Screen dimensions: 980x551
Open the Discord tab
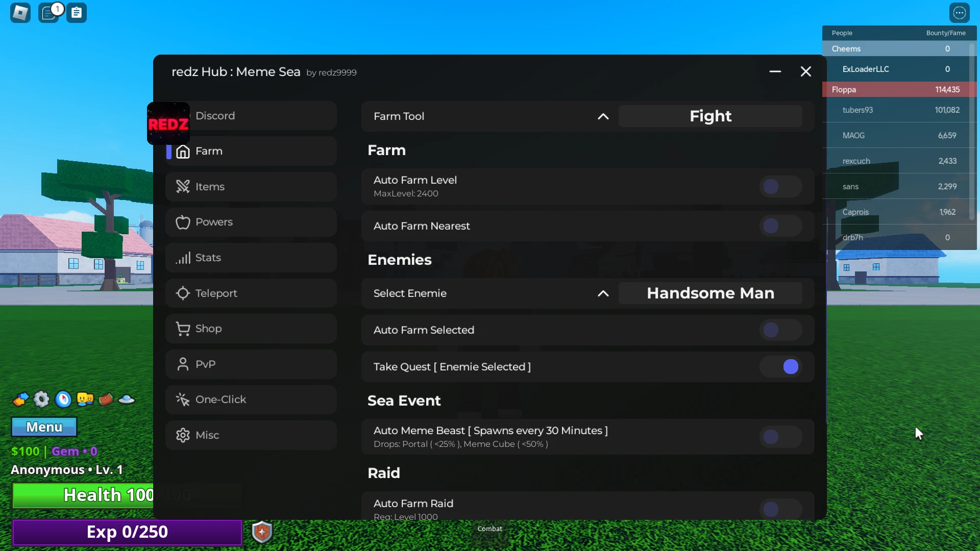[251, 116]
